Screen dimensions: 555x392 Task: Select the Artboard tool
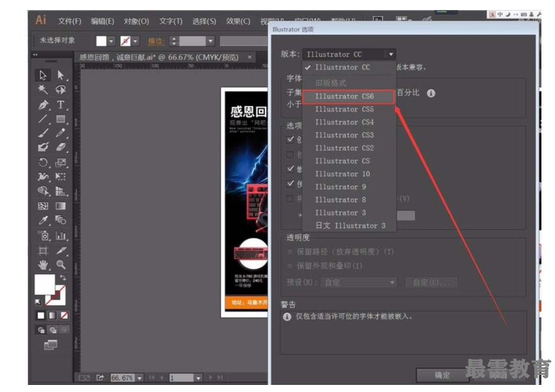43,251
